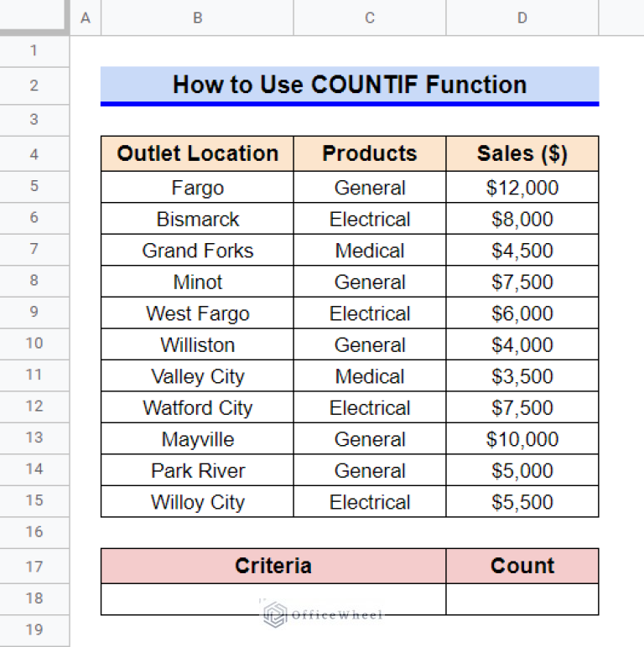Select column B header
The height and width of the screenshot is (647, 644).
pos(197,18)
